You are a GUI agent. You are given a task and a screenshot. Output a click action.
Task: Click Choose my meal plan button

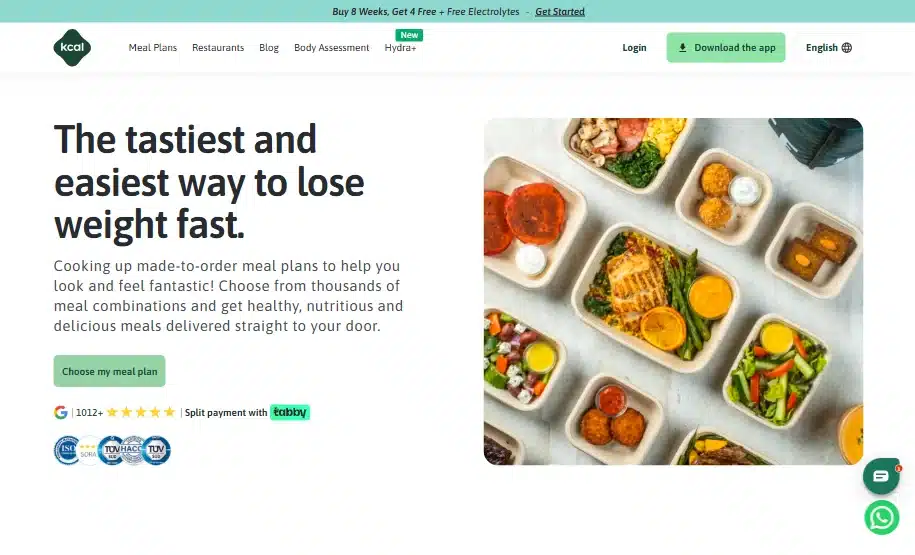pos(110,371)
